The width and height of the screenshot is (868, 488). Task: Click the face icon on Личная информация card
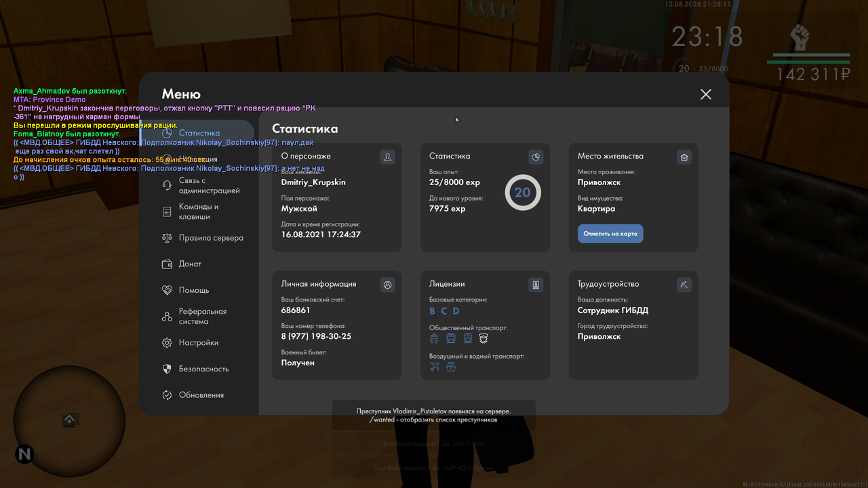pos(387,285)
